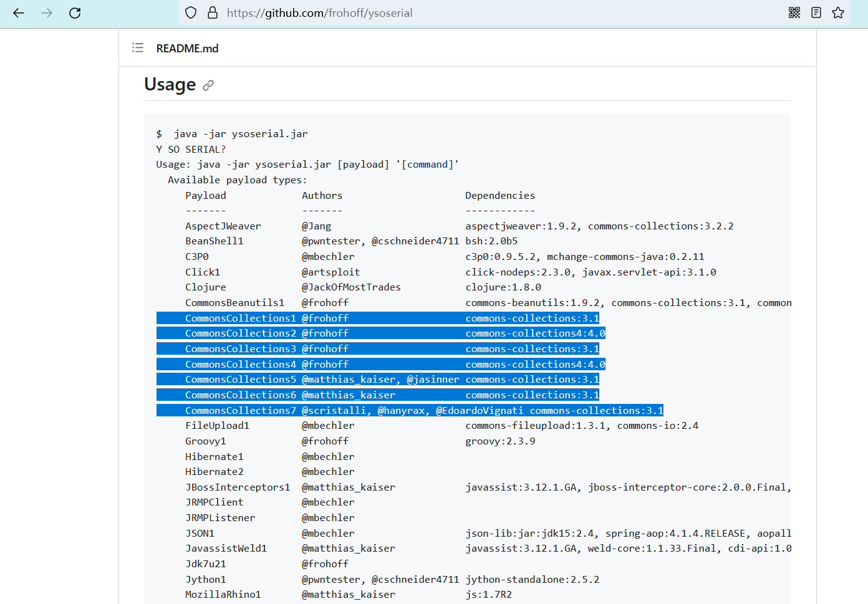Click the Usage section heading

pyautogui.click(x=170, y=84)
